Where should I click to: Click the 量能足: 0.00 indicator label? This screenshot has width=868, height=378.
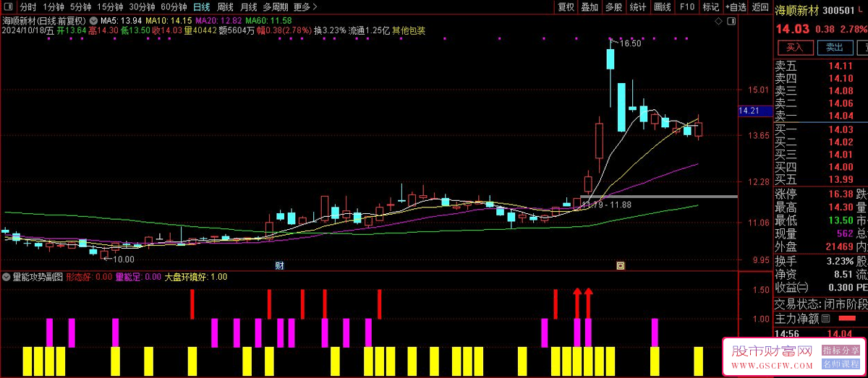point(139,277)
